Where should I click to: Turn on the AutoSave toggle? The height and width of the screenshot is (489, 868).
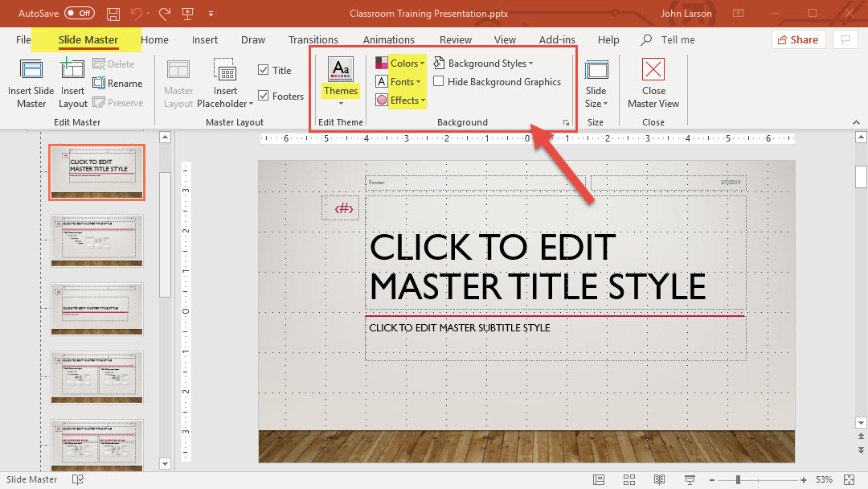point(78,14)
